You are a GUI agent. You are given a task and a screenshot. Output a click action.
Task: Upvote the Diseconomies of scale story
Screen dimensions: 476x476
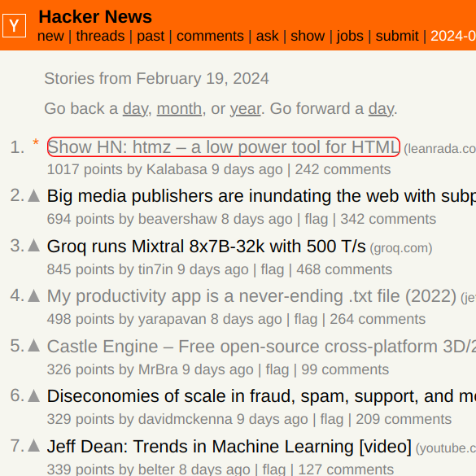[33, 396]
